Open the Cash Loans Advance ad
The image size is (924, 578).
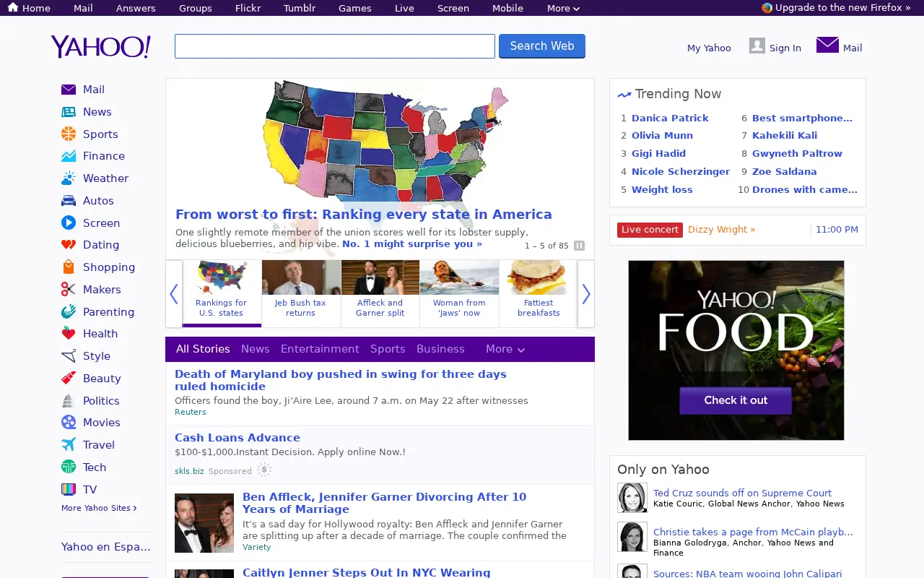coord(237,438)
